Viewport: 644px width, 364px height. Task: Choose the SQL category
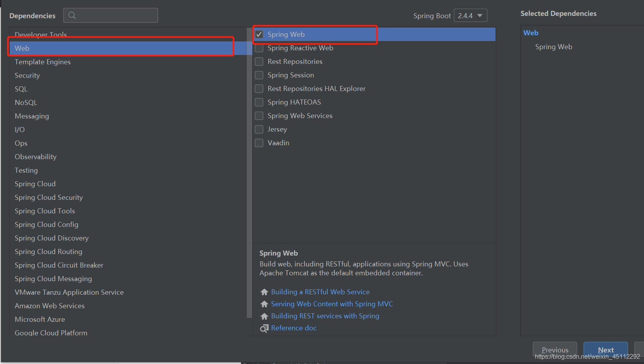[x=128, y=89]
